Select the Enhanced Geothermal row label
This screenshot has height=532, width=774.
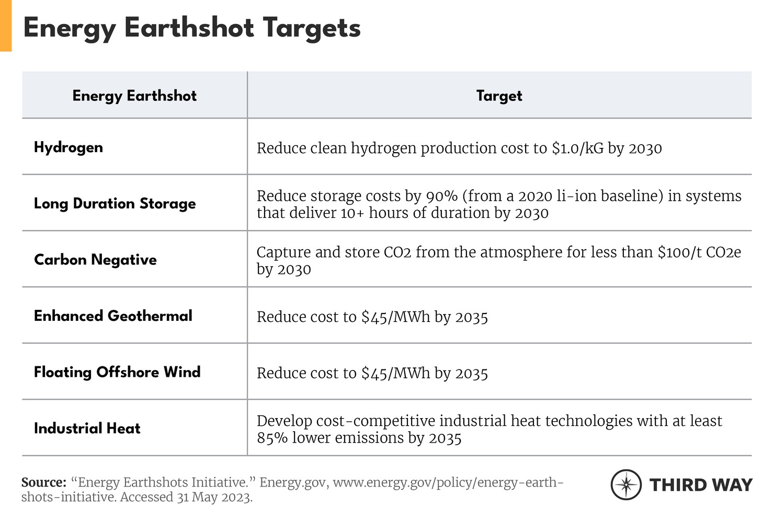(x=113, y=316)
